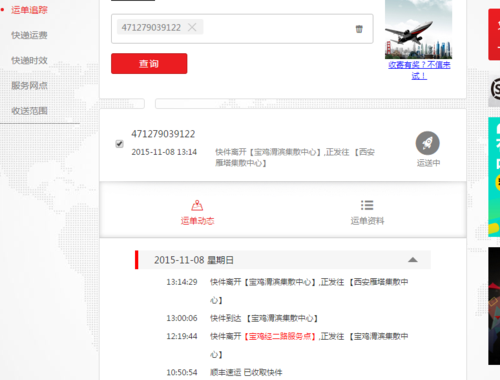Click the 10:50:54 顺丰速运 已收取快件 entry

point(224,372)
